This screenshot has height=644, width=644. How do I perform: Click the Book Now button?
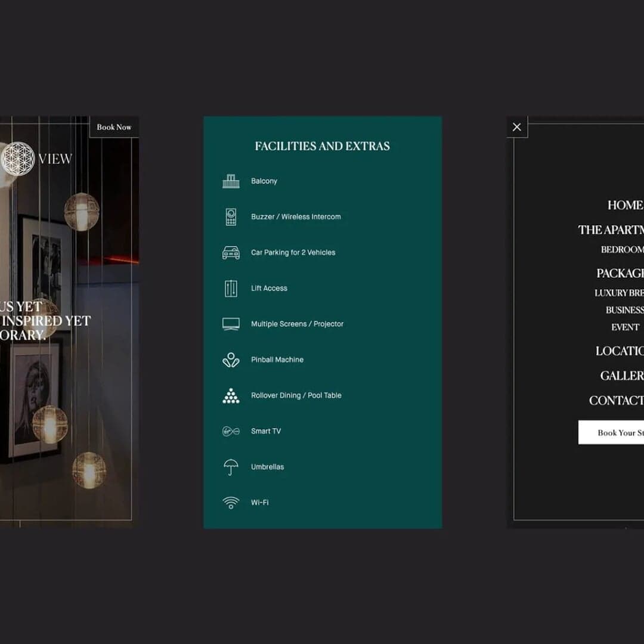coord(114,127)
